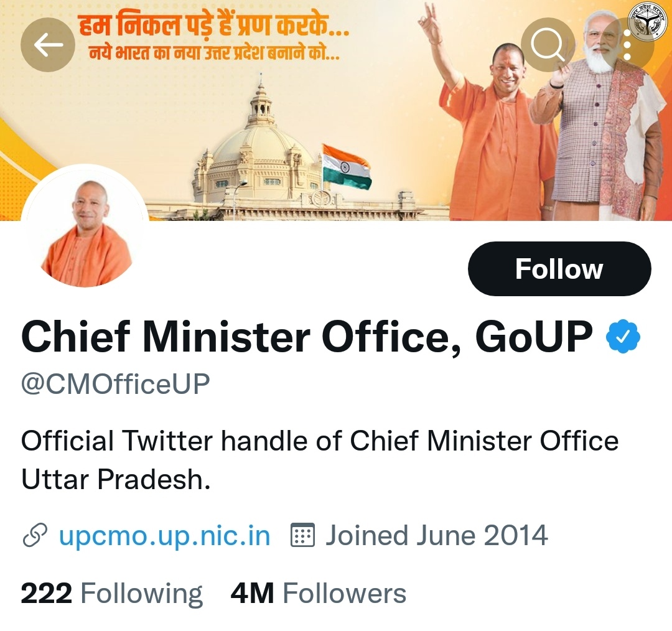
Task: Select the @CMOfficeUP handle text
Action: point(116,384)
